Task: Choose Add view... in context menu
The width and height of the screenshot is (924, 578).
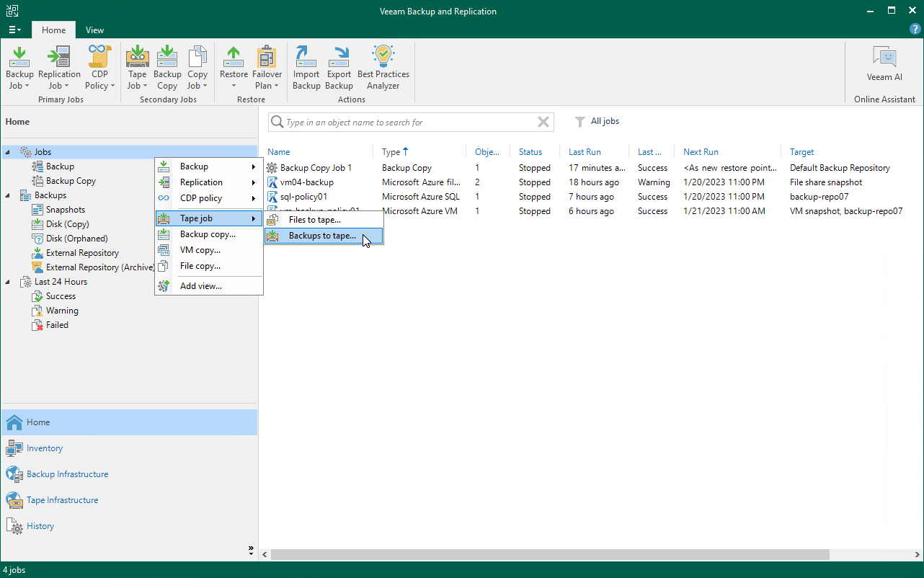Action: click(x=208, y=286)
